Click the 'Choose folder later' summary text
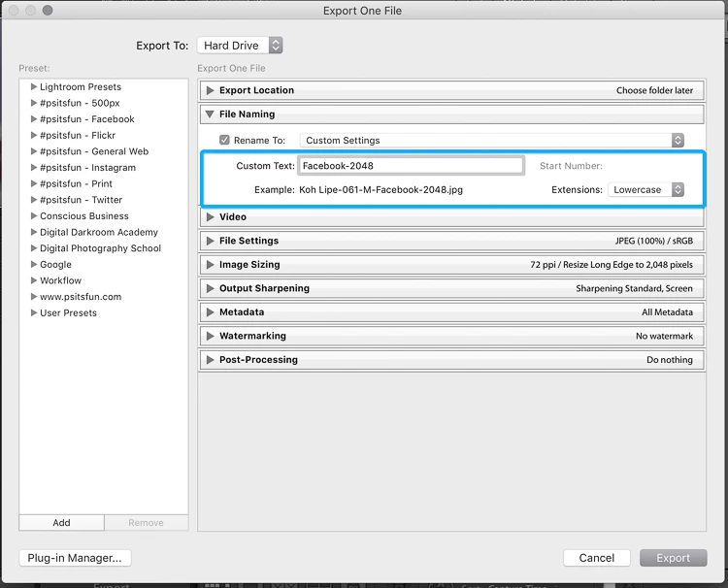Screen dimensions: 728x588 coord(654,90)
